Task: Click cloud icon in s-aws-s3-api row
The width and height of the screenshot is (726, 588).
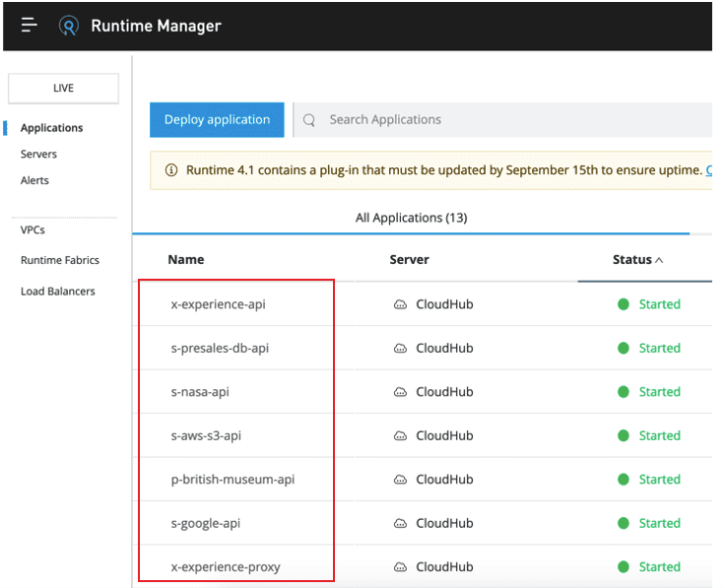Action: (x=400, y=435)
